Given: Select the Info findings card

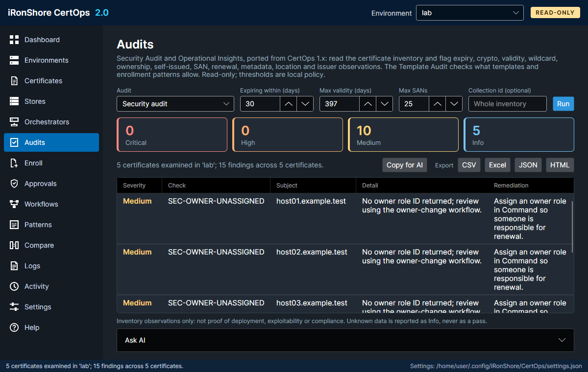Looking at the screenshot, I should coord(519,135).
